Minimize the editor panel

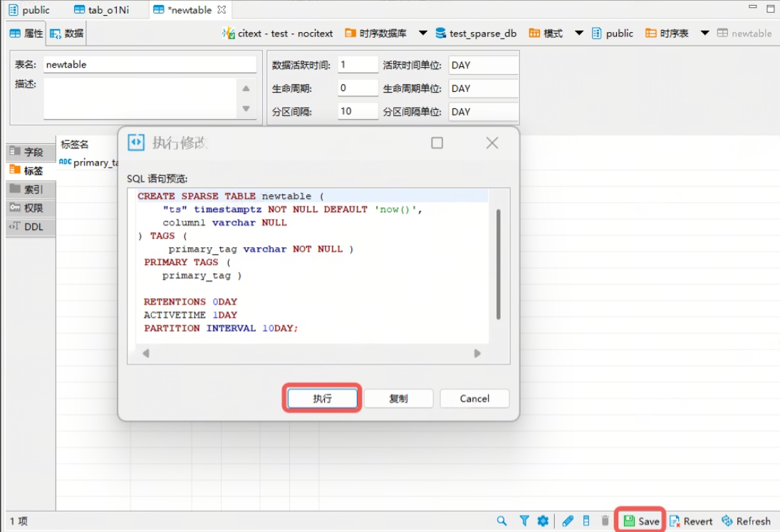pyautogui.click(x=753, y=7)
